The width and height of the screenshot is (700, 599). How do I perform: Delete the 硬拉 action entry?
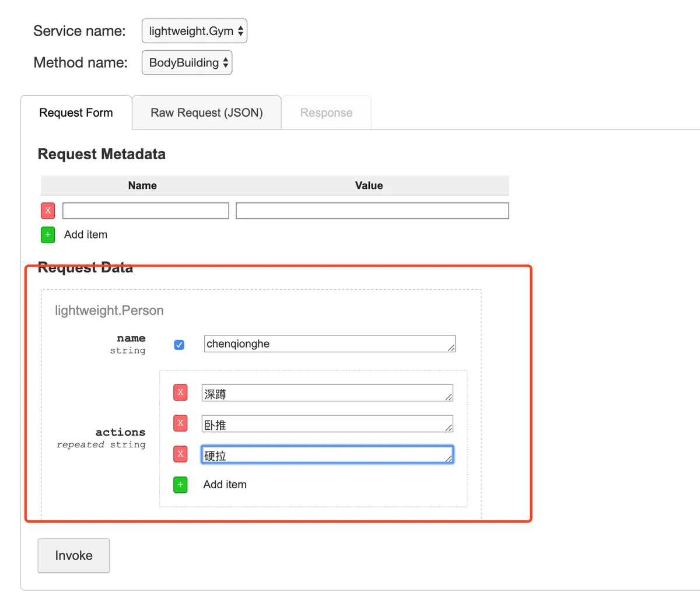coord(180,454)
